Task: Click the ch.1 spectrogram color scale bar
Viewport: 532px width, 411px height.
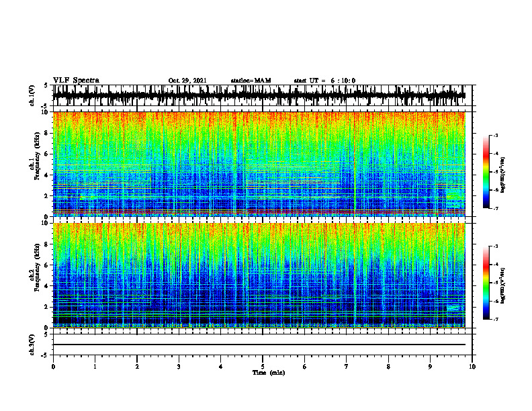Action: coord(486,171)
